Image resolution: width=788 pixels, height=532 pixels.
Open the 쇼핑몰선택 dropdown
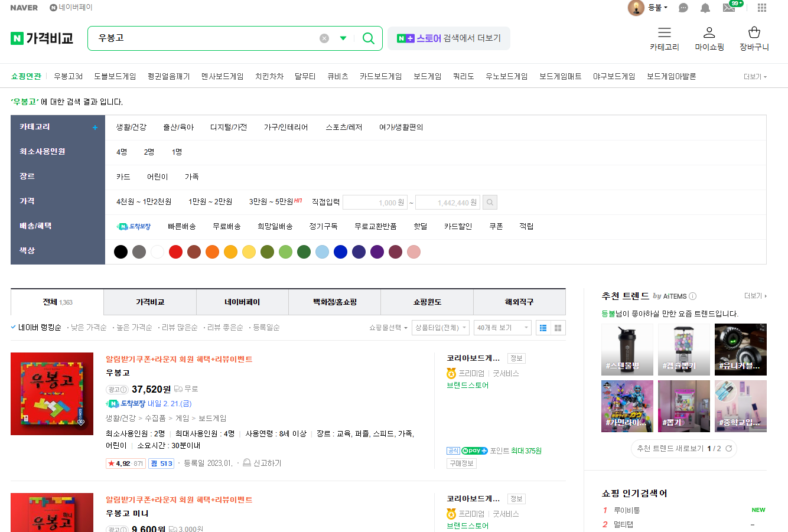point(388,328)
